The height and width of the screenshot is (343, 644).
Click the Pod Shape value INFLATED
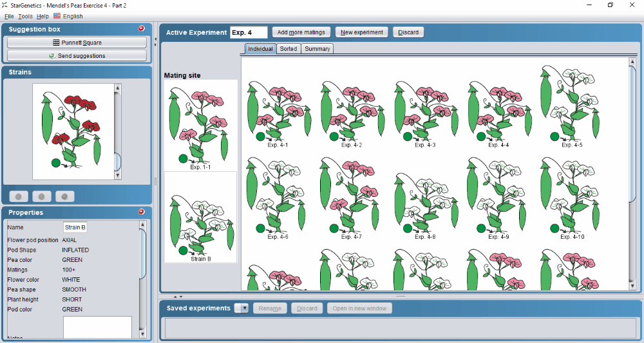click(75, 250)
